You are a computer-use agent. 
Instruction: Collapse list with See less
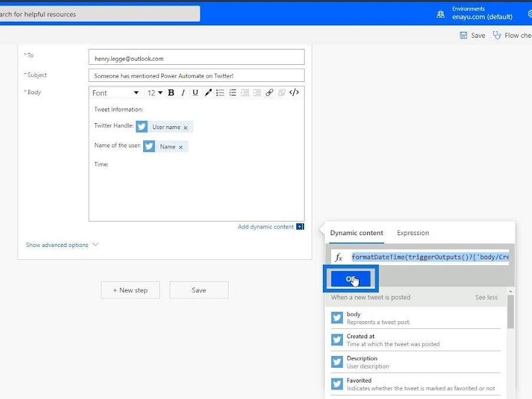point(486,297)
